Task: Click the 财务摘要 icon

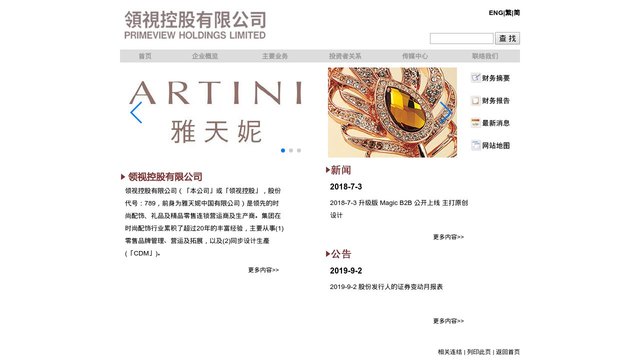Action: (476, 78)
